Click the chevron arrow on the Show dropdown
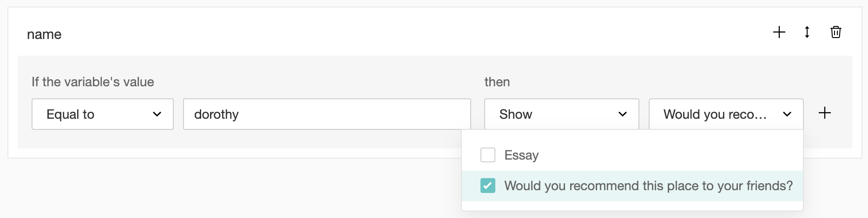 [x=623, y=114]
